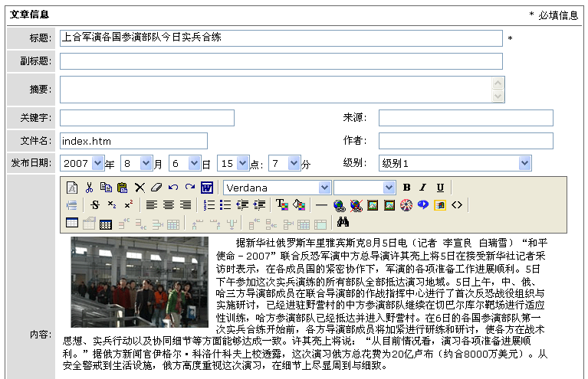Click the summary scrollbar up arrow
Image resolution: width=588 pixels, height=379 pixels.
point(498,83)
